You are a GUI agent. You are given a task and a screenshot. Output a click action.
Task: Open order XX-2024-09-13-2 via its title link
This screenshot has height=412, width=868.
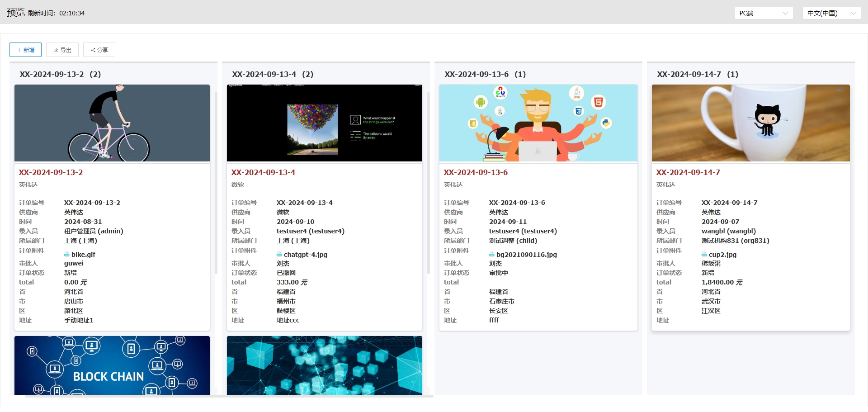click(51, 172)
